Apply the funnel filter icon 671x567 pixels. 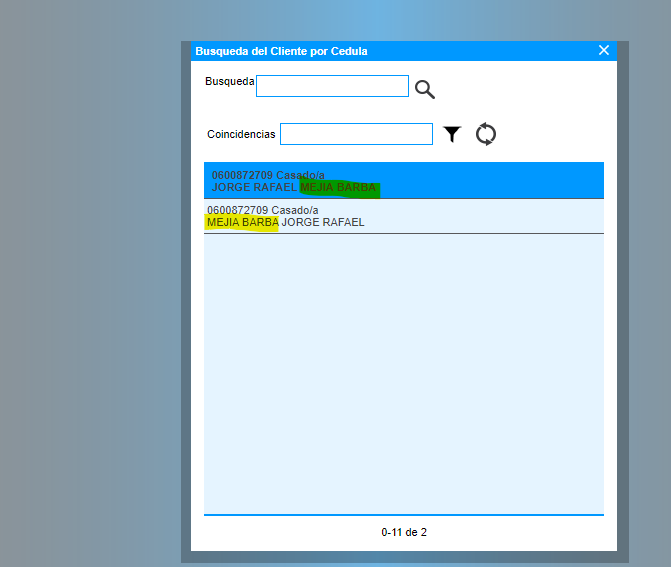[x=452, y=134]
